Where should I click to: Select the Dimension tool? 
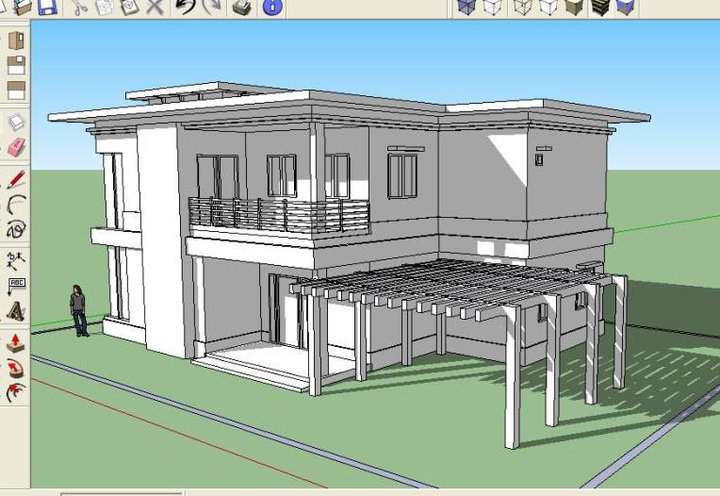click(x=16, y=261)
